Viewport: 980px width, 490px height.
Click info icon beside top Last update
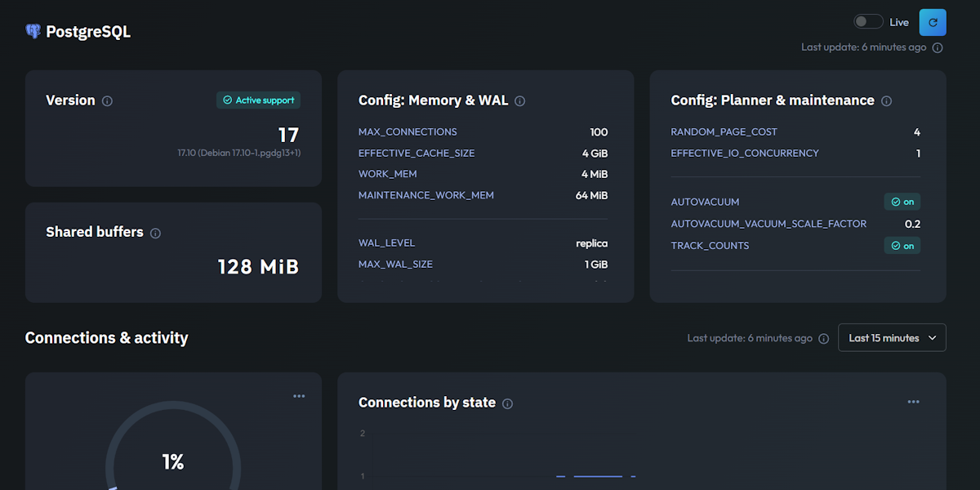coord(938,47)
